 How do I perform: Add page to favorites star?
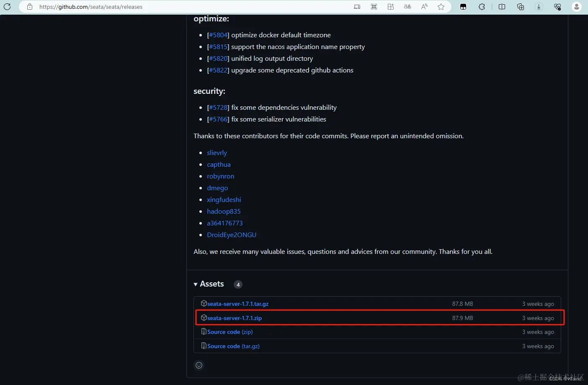click(441, 7)
